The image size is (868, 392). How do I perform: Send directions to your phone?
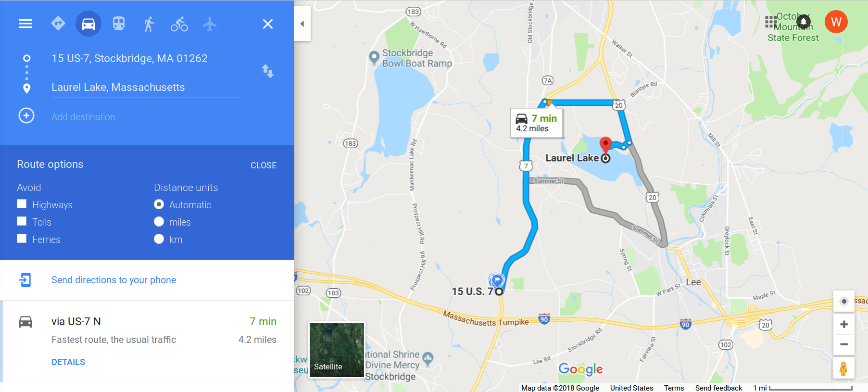pos(113,280)
